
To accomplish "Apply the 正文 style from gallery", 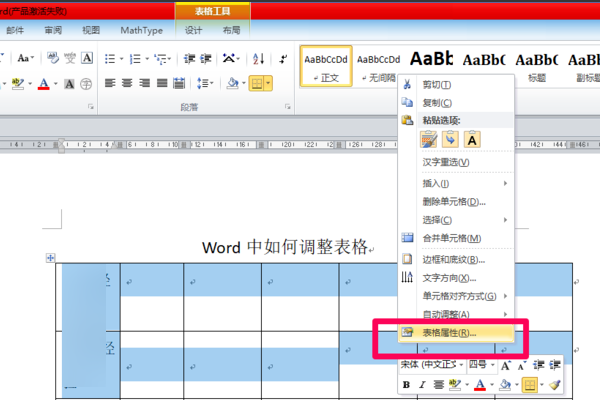I will pyautogui.click(x=326, y=67).
